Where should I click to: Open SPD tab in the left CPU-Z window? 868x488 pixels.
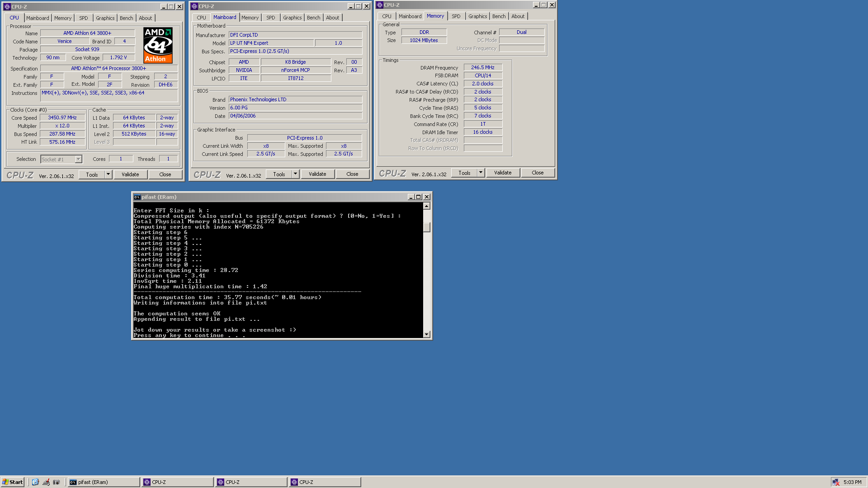point(84,18)
